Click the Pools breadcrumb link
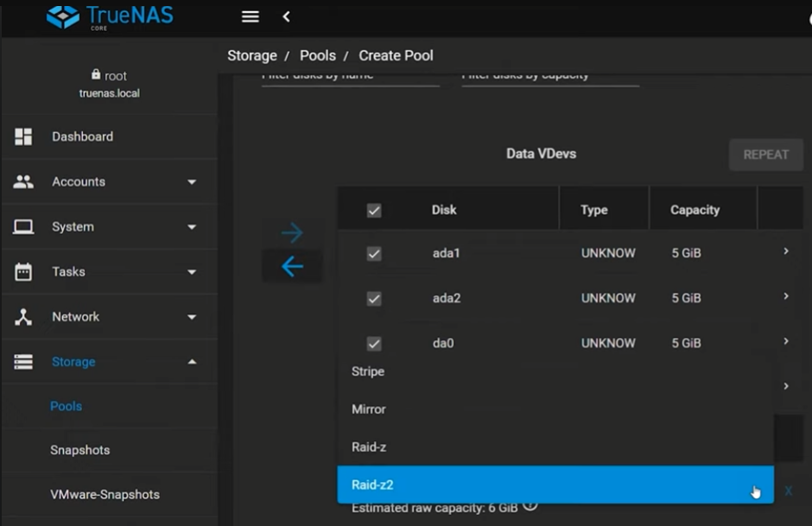The image size is (812, 526). pyautogui.click(x=318, y=56)
